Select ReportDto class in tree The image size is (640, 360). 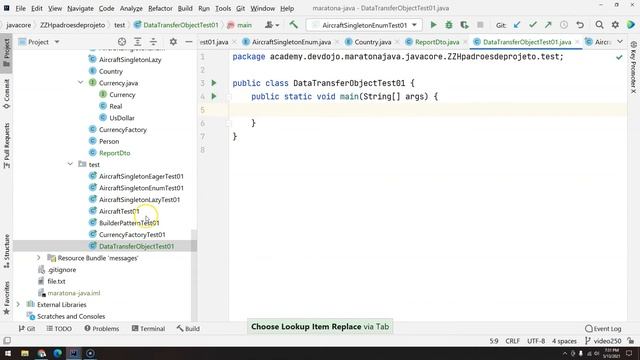click(114, 153)
